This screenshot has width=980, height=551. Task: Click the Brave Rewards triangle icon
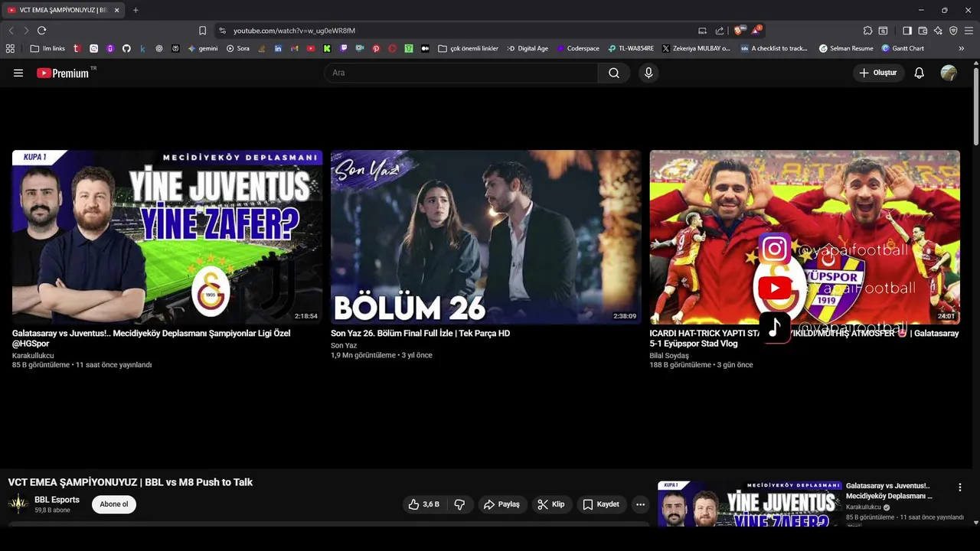(756, 31)
